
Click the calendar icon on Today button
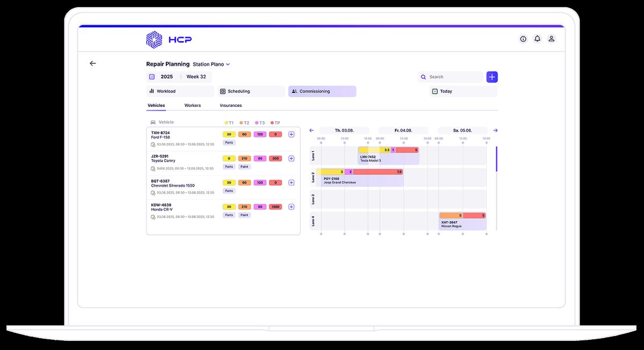435,91
